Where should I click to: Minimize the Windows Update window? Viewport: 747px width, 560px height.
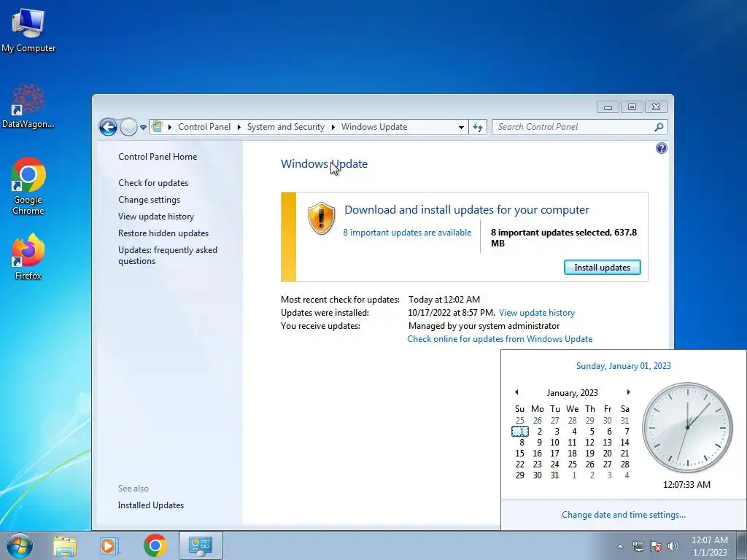[x=608, y=107]
